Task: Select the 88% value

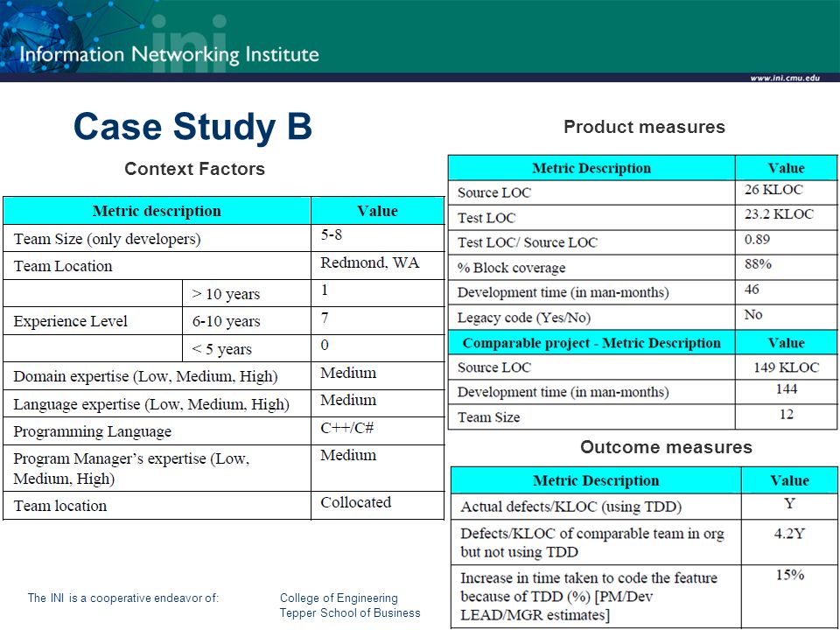Action: [758, 264]
